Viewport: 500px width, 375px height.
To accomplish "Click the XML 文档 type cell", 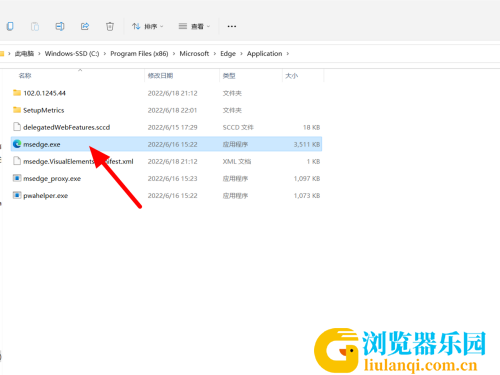I will point(237,161).
